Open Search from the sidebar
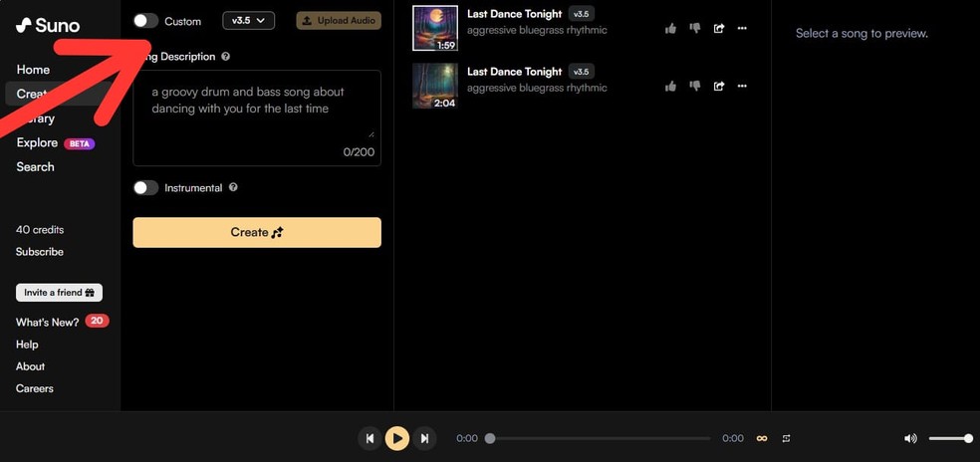 (35, 167)
